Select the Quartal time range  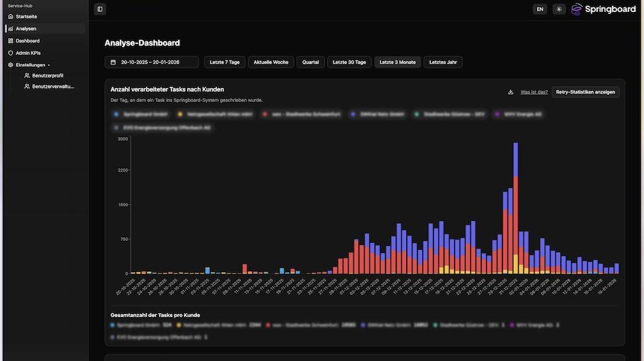311,62
